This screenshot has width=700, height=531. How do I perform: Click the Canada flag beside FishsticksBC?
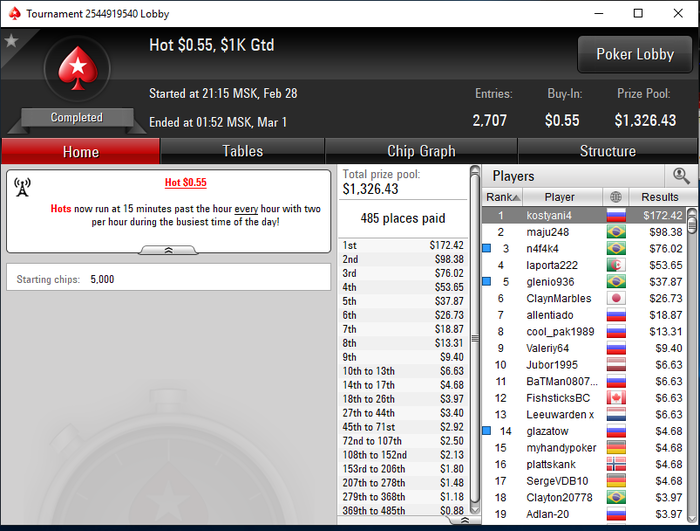616,397
